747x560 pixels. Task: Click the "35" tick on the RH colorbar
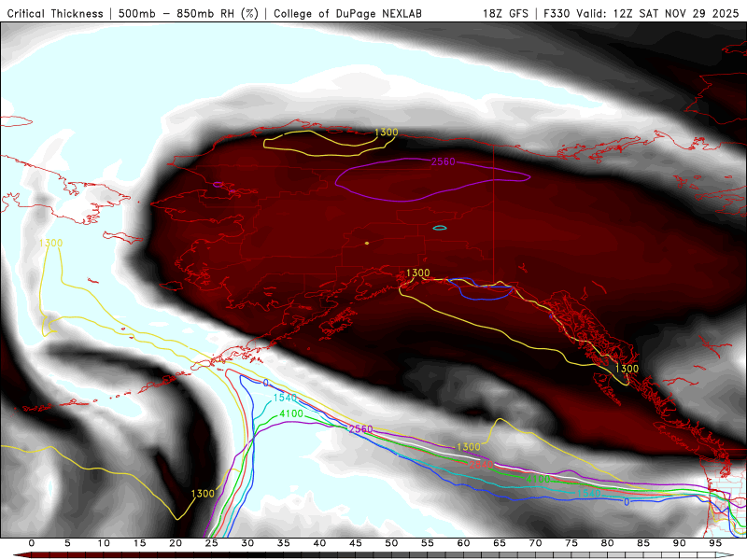pos(284,543)
